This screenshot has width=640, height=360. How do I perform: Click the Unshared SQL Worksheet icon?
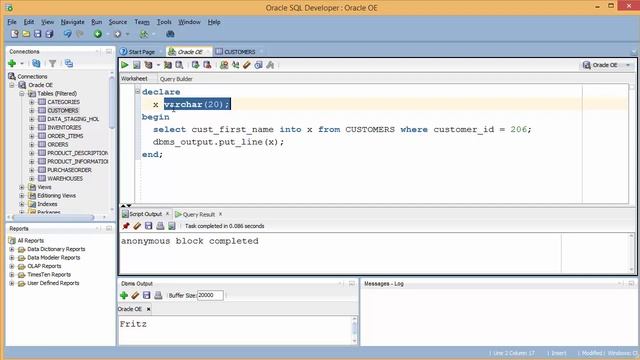click(x=224, y=65)
